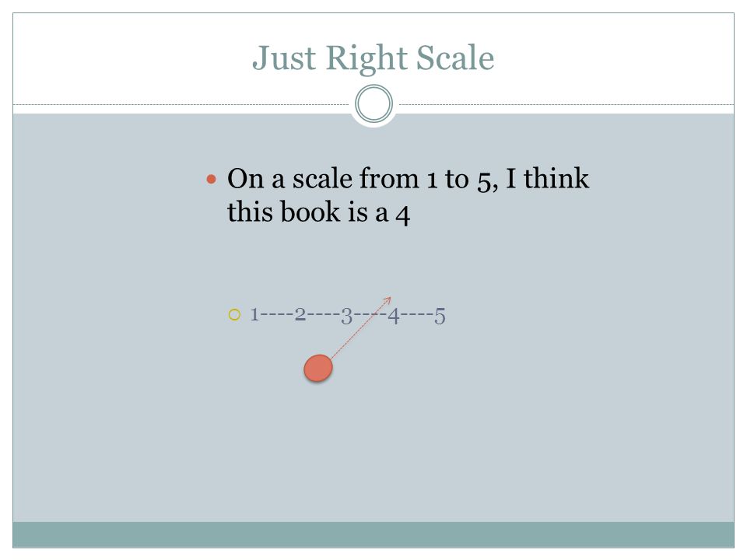Viewport: 747px width, 560px height.
Task: Click the word 'scale' in the bullet sentence
Action: pos(322,179)
